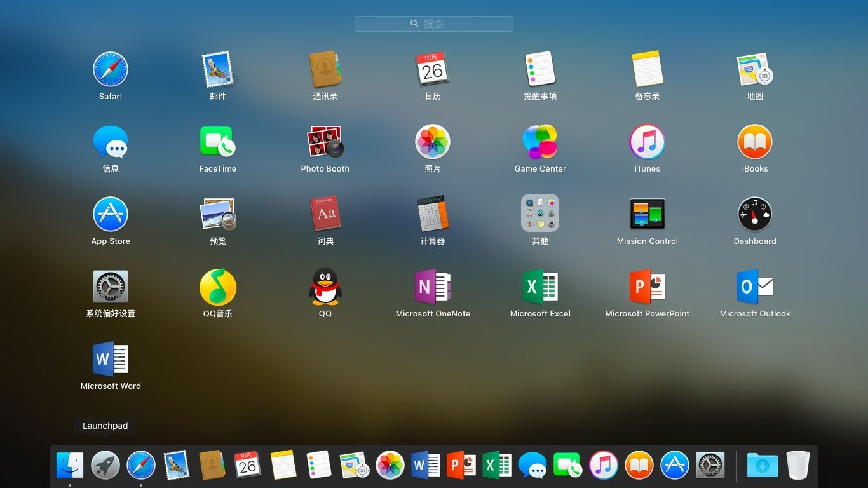
Task: Open Safari from the Launchpad grid
Action: coord(111,69)
